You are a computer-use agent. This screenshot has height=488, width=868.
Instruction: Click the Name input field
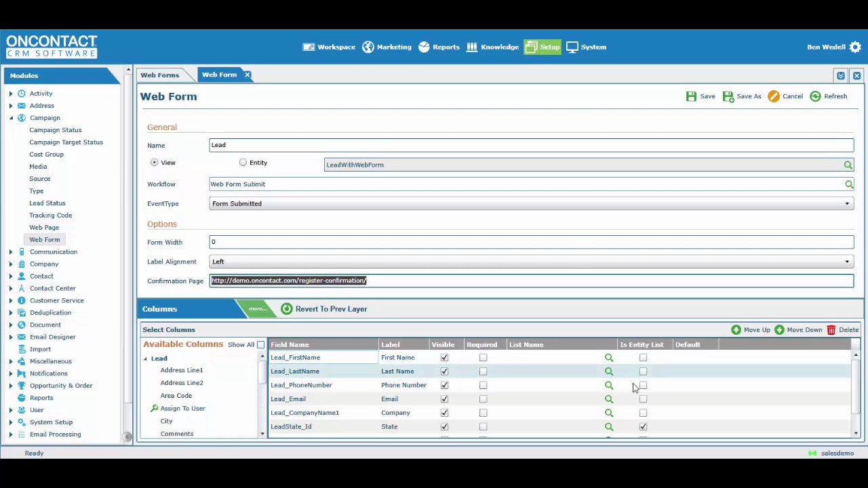click(532, 145)
